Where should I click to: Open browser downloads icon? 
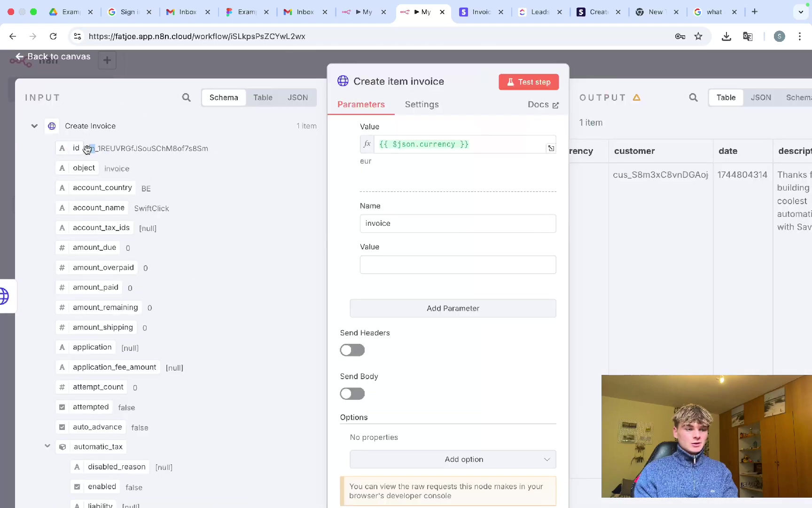[726, 36]
